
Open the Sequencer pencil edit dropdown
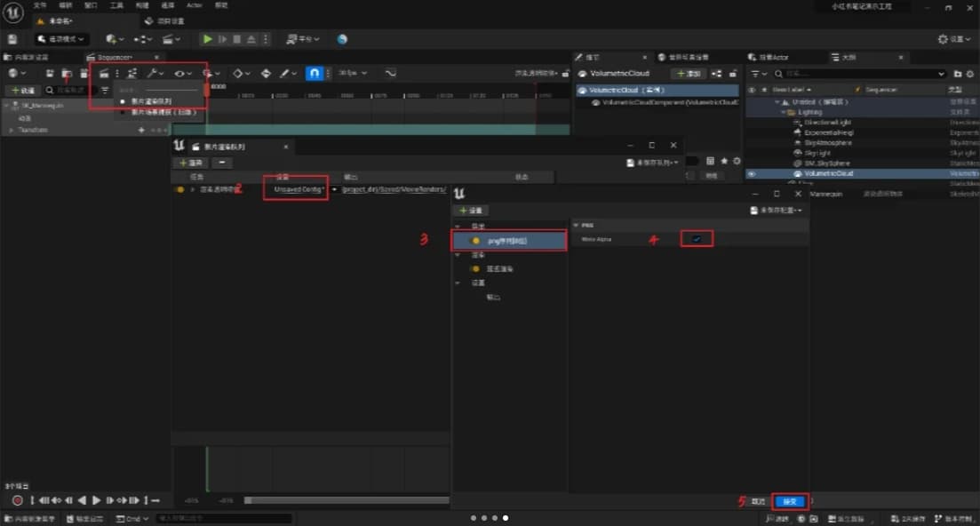288,73
